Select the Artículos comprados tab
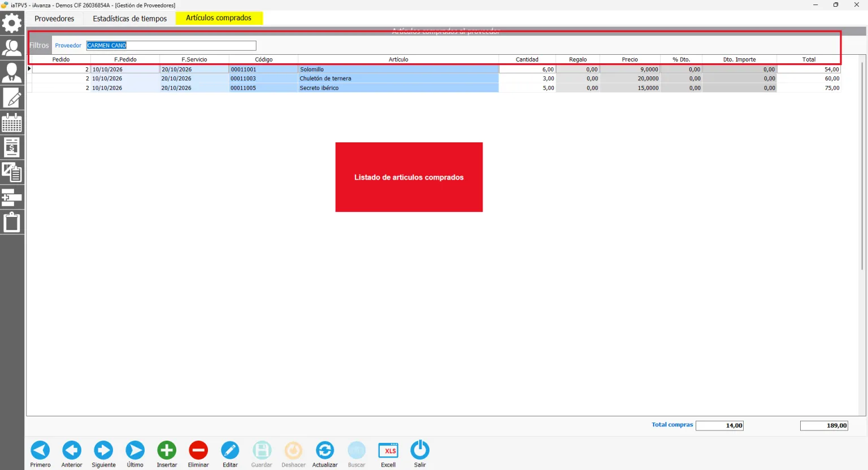 (x=219, y=18)
